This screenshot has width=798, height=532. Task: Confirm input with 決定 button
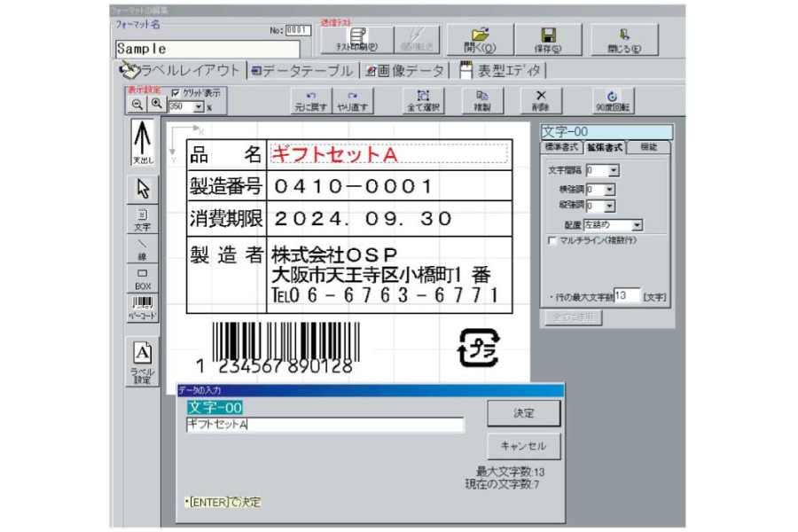524,413
